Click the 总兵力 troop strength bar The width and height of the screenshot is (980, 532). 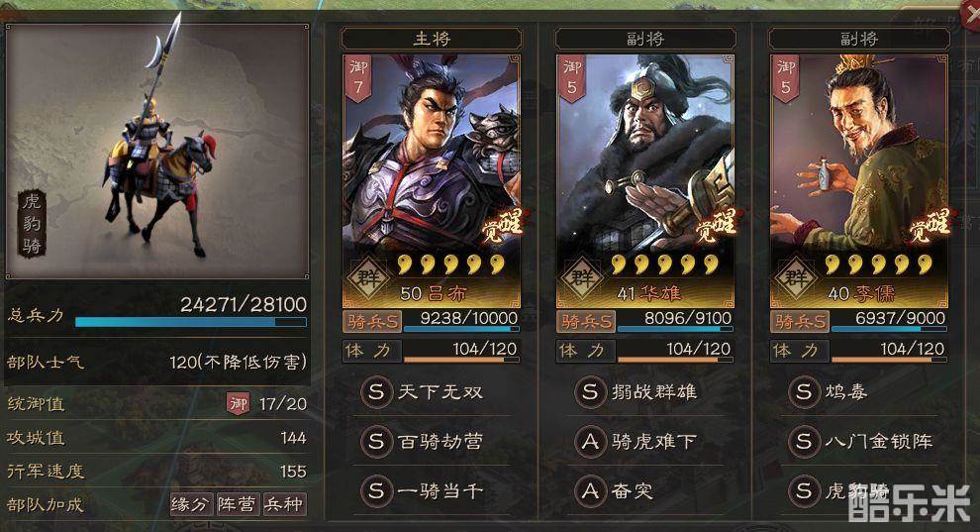(191, 322)
